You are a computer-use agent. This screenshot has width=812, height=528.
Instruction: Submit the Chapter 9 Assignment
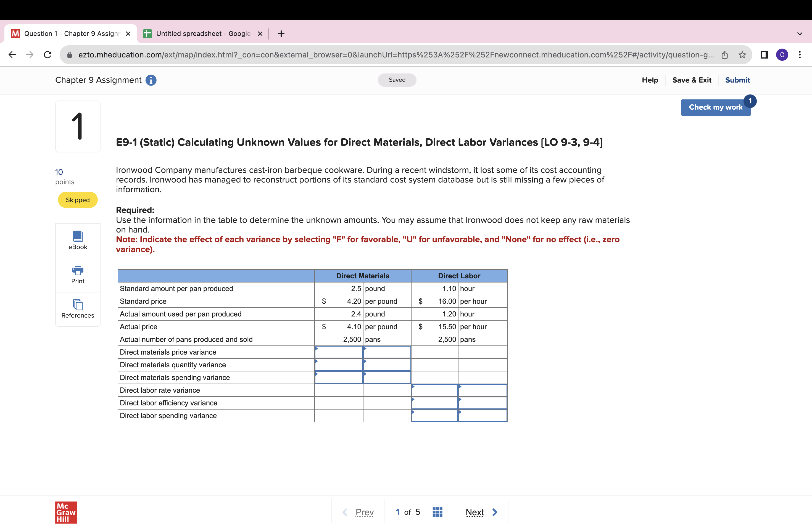pos(737,80)
